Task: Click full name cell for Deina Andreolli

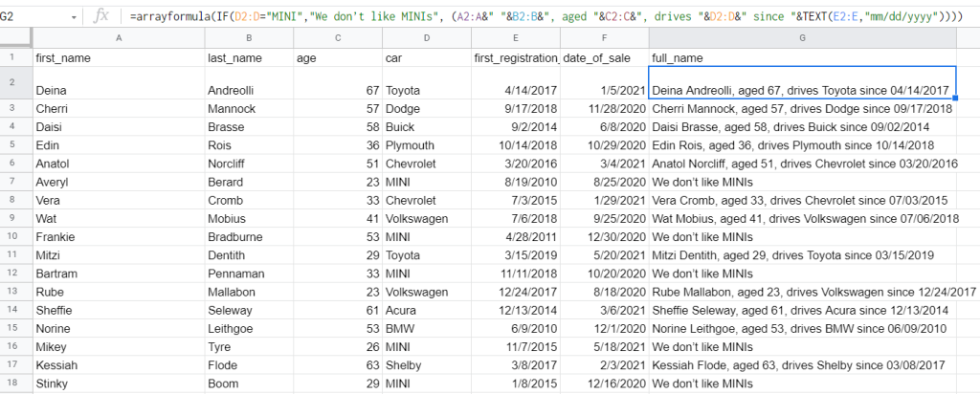Action: click(803, 83)
